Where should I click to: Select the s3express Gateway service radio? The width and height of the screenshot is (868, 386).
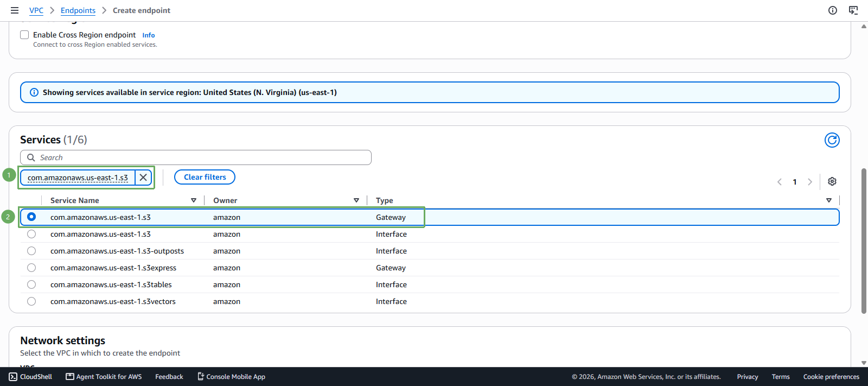pyautogui.click(x=31, y=268)
